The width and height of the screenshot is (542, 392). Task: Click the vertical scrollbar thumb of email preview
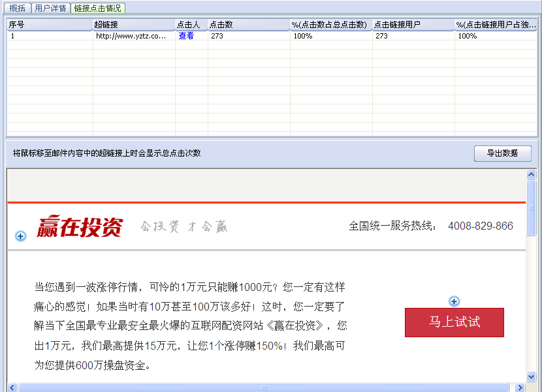click(532, 208)
